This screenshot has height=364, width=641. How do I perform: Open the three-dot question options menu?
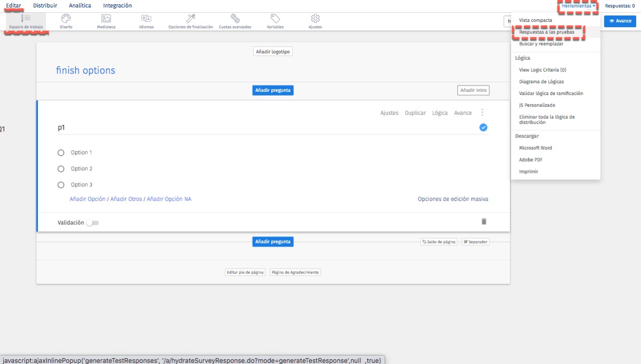[483, 113]
